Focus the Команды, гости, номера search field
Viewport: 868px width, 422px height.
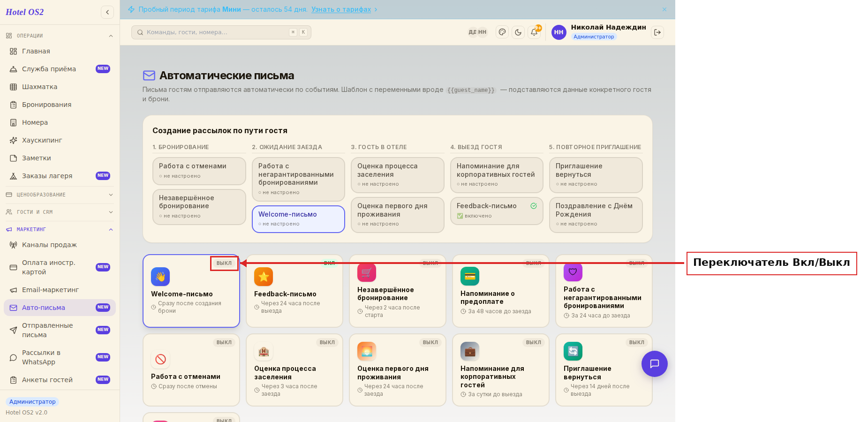tap(221, 32)
